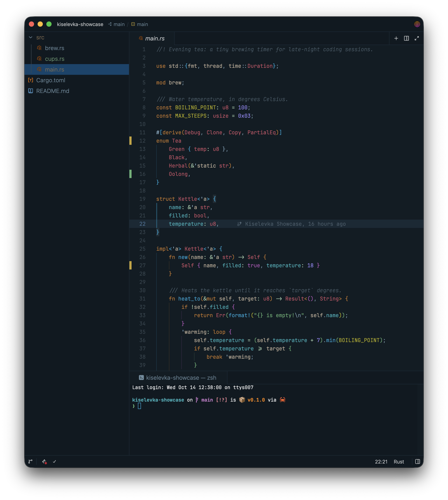Click 'BOILING_POINT' constant on line 8
The width and height of the screenshot is (448, 500).
click(x=195, y=107)
